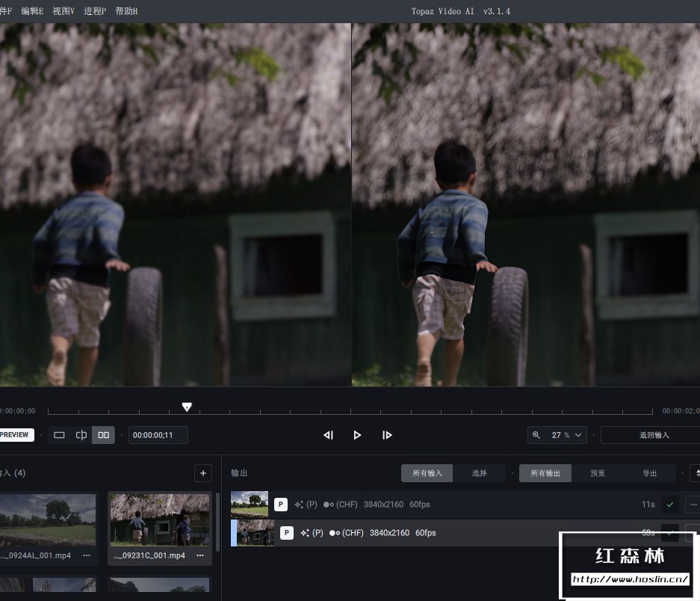Step back one frame
The height and width of the screenshot is (601, 700).
(x=328, y=435)
